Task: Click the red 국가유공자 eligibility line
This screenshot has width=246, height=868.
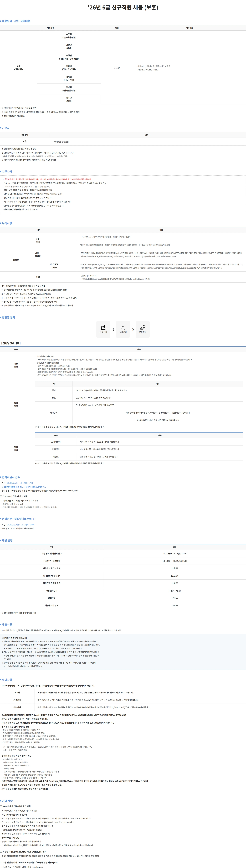Action: pyautogui.click(x=47, y=179)
